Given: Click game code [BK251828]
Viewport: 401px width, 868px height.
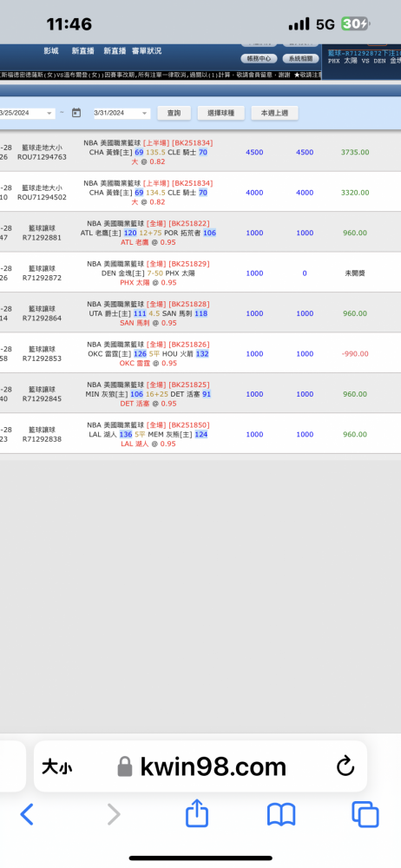Looking at the screenshot, I should click(x=189, y=305).
